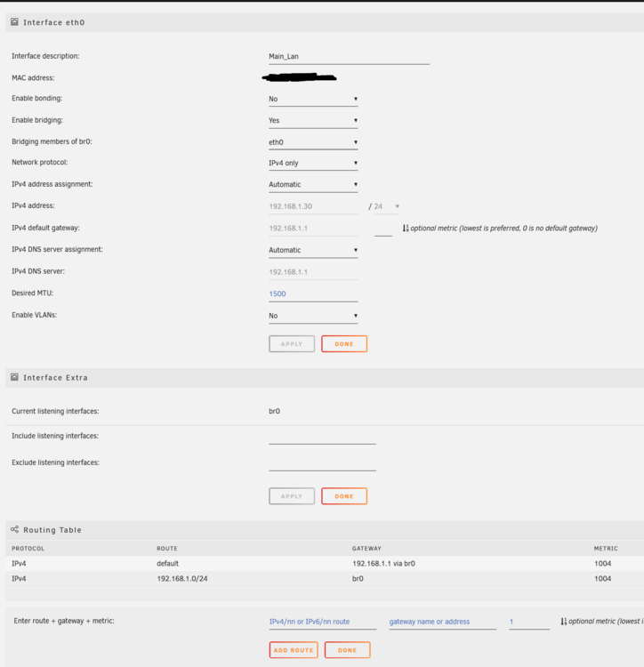Click the 'br0' gateway cell for 192.168.1.0/24
Image resolution: width=644 pixels, height=667 pixels.
tap(358, 579)
